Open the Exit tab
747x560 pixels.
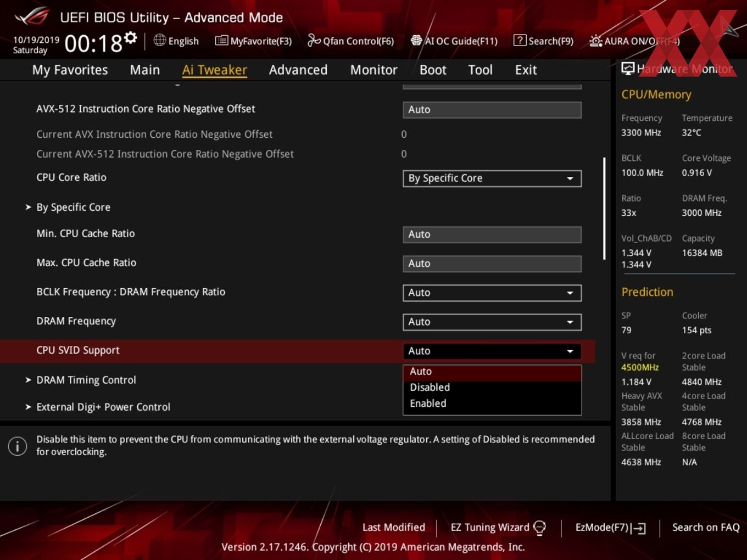526,70
